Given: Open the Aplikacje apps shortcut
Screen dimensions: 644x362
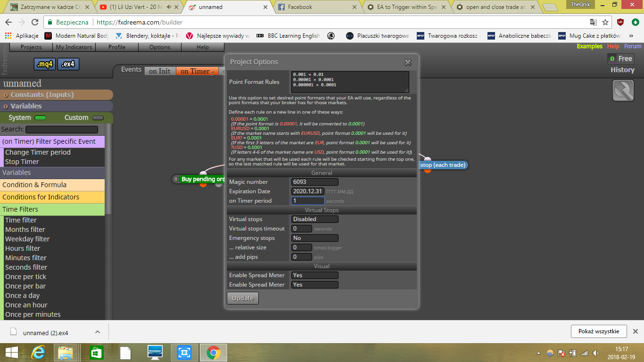Looking at the screenshot, I should tap(22, 35).
